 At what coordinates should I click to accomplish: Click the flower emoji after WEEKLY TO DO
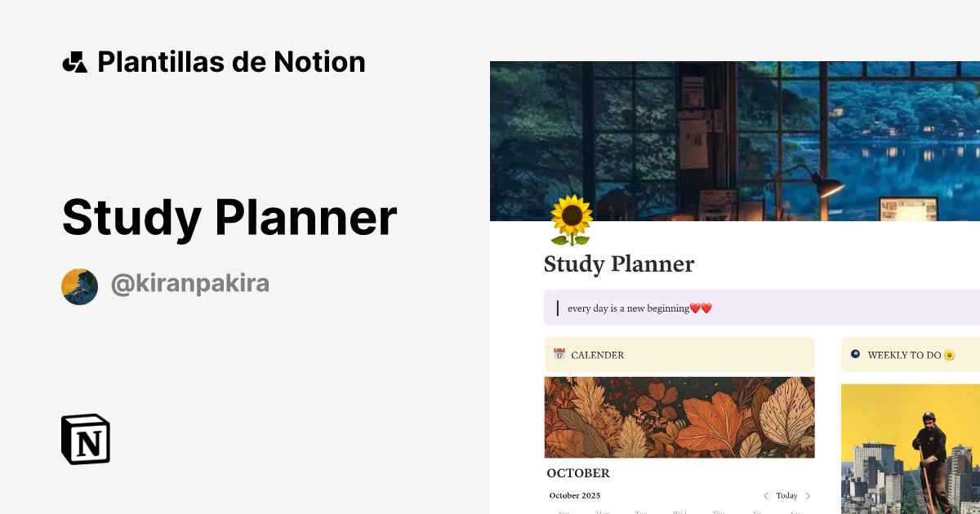click(950, 354)
